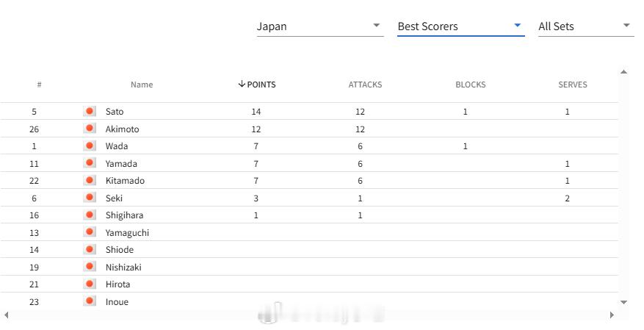This screenshot has width=644, height=330.
Task: Sort table by SERVES column
Action: click(x=573, y=85)
